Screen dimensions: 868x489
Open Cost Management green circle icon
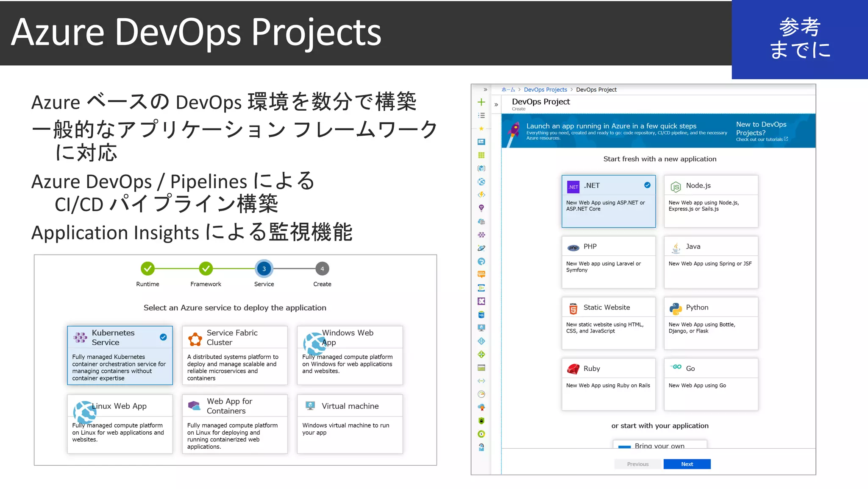(481, 434)
